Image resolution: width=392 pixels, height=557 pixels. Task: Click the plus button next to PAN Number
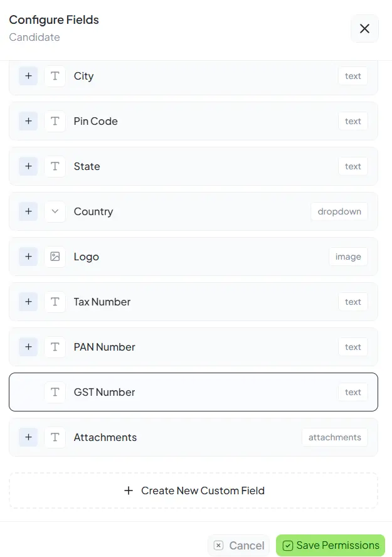point(28,347)
